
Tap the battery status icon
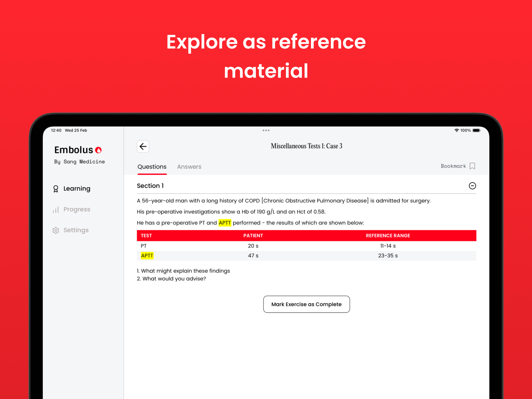[477, 130]
